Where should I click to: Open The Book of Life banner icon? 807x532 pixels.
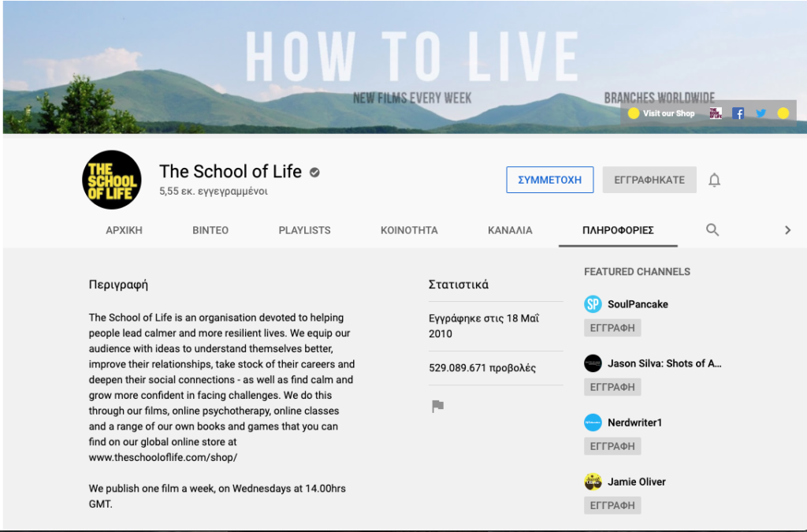(716, 113)
